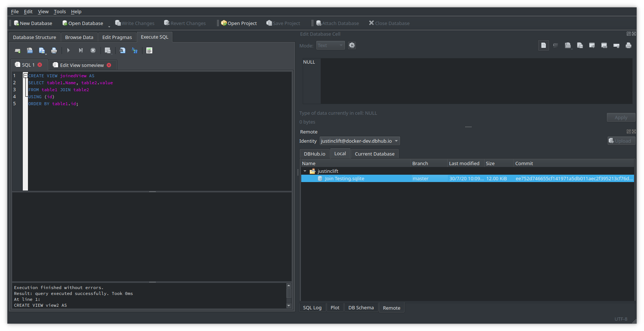Select Join Testing.sqlite in the remote list

click(x=344, y=178)
